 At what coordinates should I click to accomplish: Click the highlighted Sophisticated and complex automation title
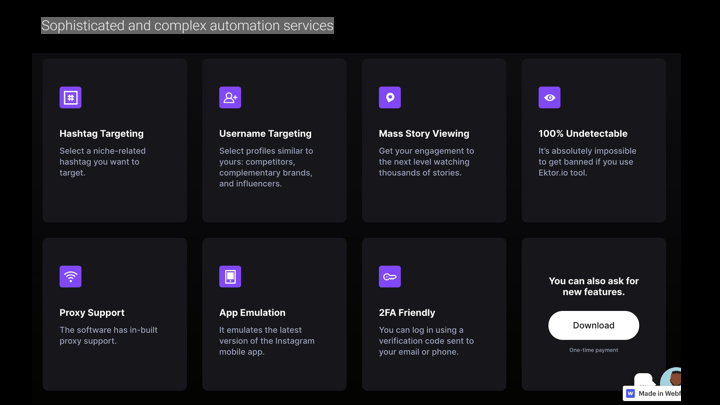(x=187, y=25)
